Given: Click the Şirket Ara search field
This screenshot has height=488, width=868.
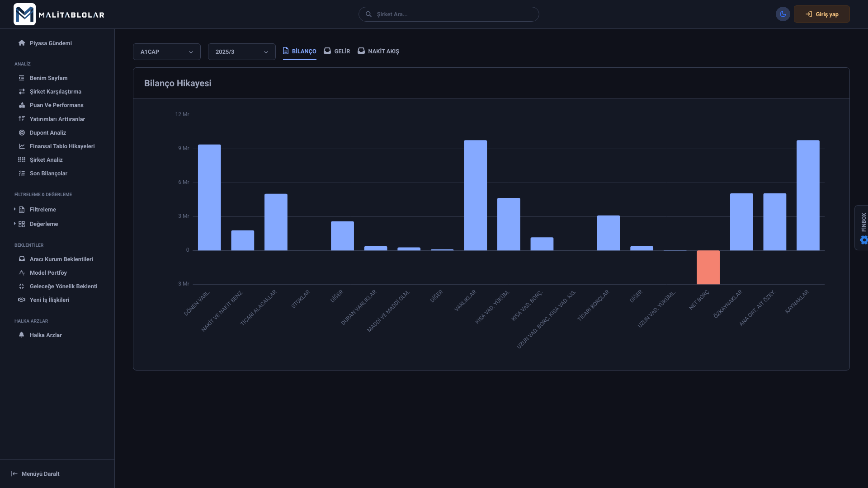Looking at the screenshot, I should 448,14.
